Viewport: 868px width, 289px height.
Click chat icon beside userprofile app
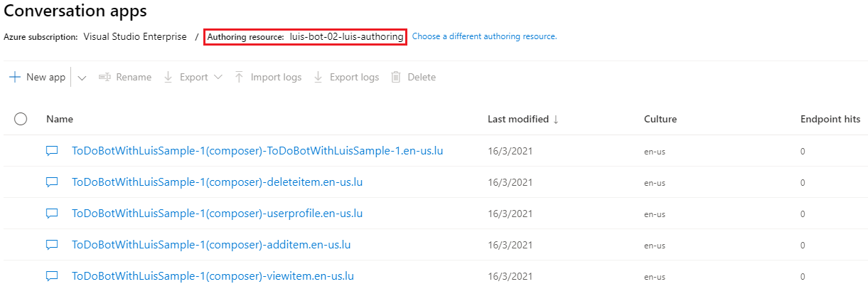pos(52,214)
